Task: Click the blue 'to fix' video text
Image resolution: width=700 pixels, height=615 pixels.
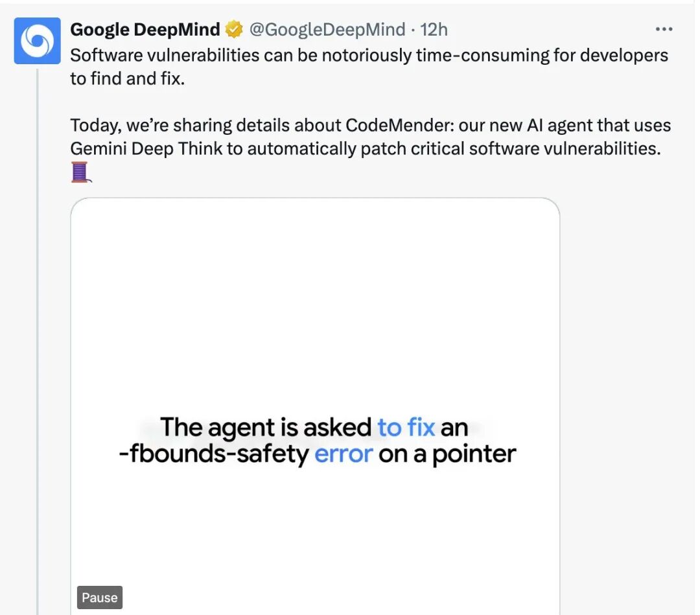Action: (406, 428)
